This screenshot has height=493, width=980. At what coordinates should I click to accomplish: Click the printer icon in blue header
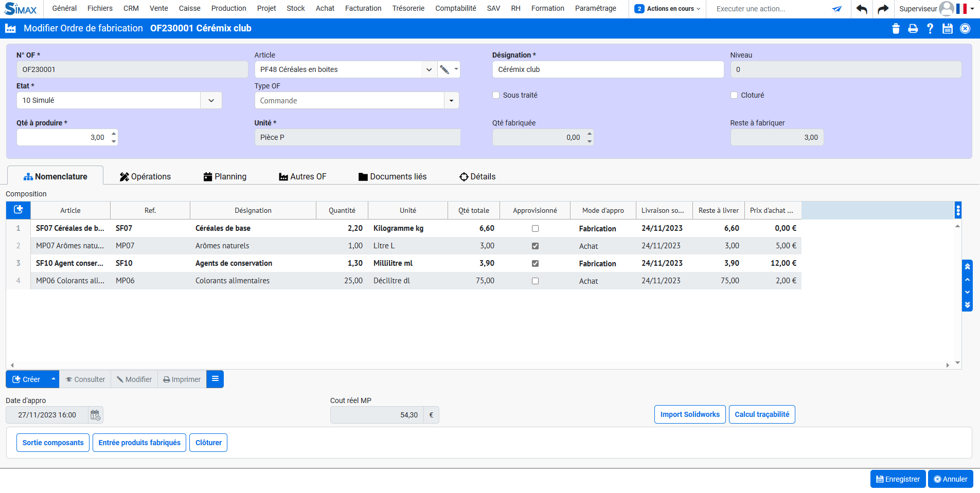tap(913, 29)
